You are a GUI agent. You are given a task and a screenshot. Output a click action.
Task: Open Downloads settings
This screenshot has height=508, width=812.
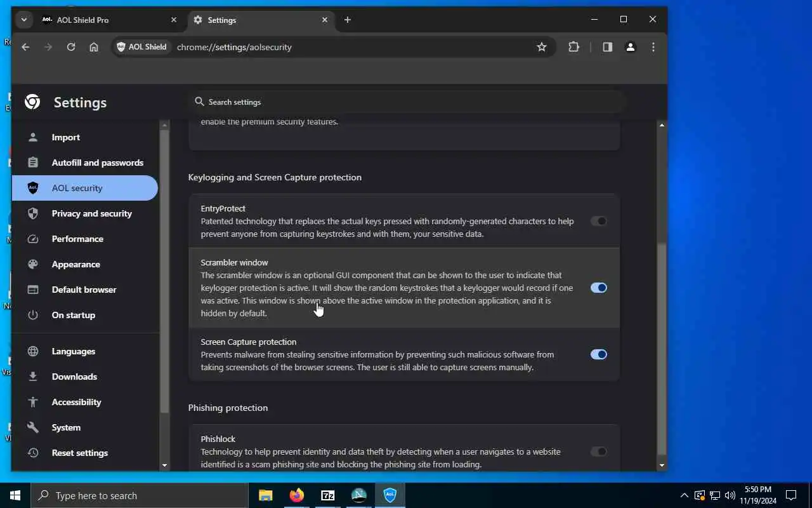(x=85, y=377)
